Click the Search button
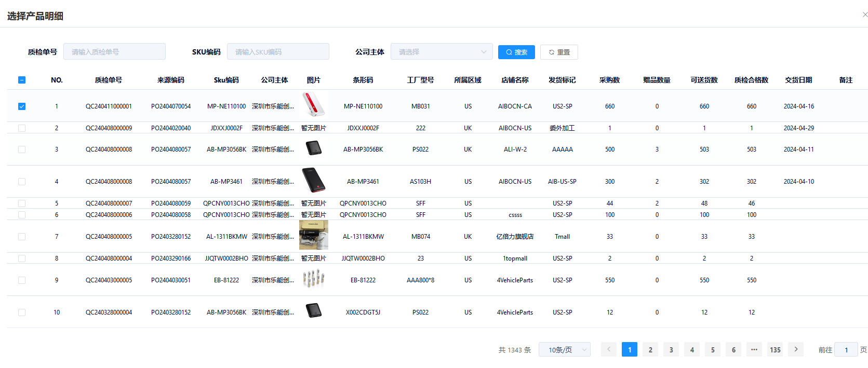This screenshot has width=868, height=368. [516, 52]
